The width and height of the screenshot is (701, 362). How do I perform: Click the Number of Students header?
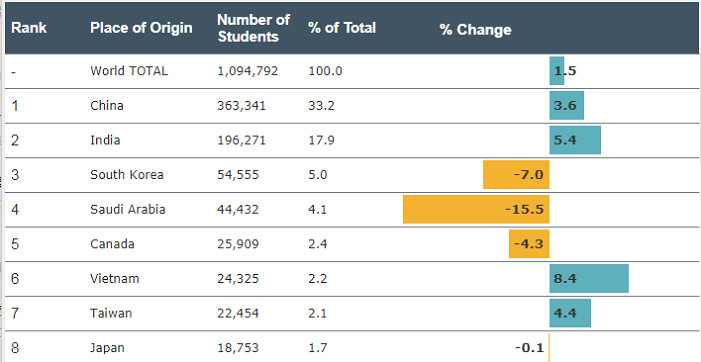[x=253, y=28]
